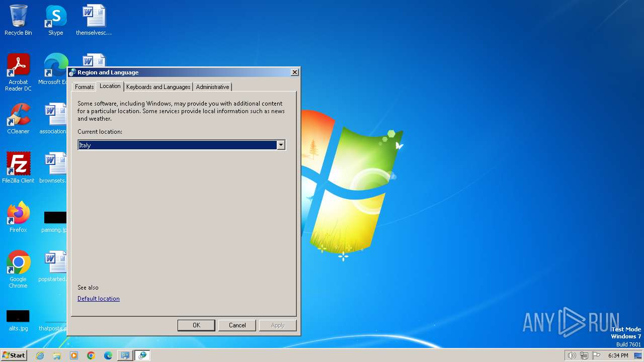Select the Region and Language taskbar button
This screenshot has width=644, height=362.
pos(142,355)
